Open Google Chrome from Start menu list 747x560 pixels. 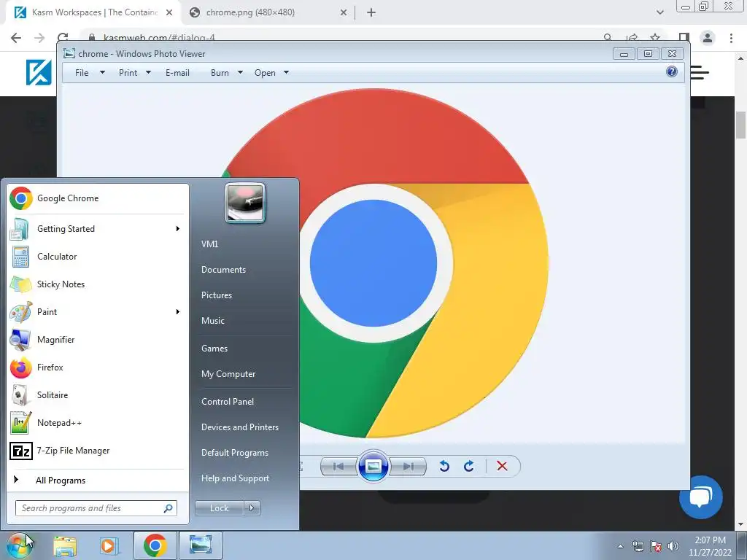point(98,198)
